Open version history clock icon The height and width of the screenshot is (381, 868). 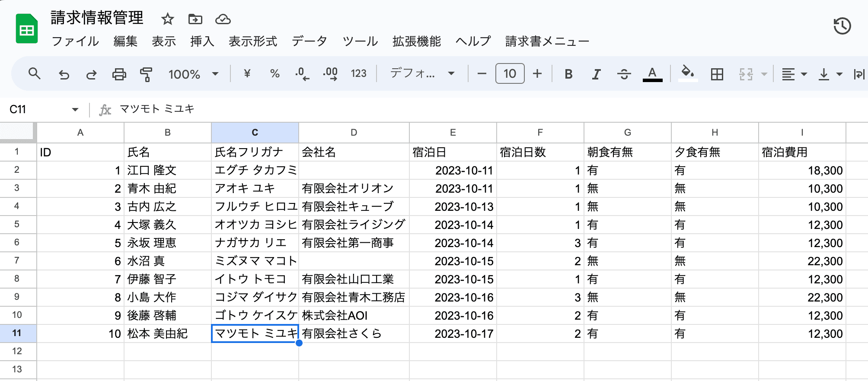(842, 26)
